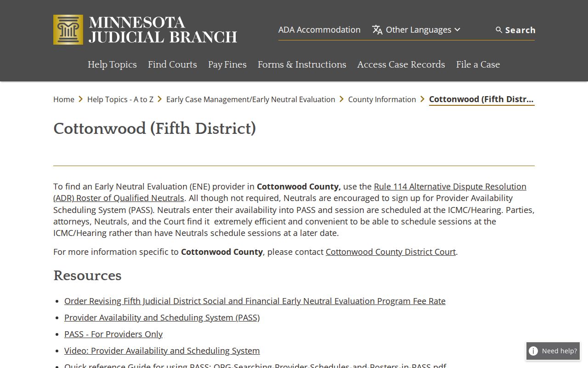The width and height of the screenshot is (588, 368).
Task: Click the info icon in Need help
Action: [533, 351]
